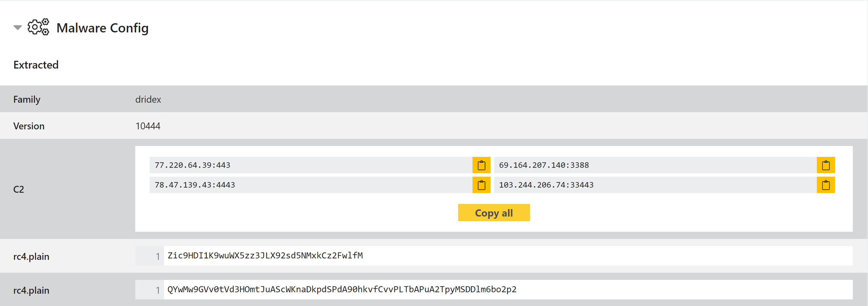The image size is (868, 306).
Task: Select the 78.47.139.43:4443 address text
Action: 195,185
